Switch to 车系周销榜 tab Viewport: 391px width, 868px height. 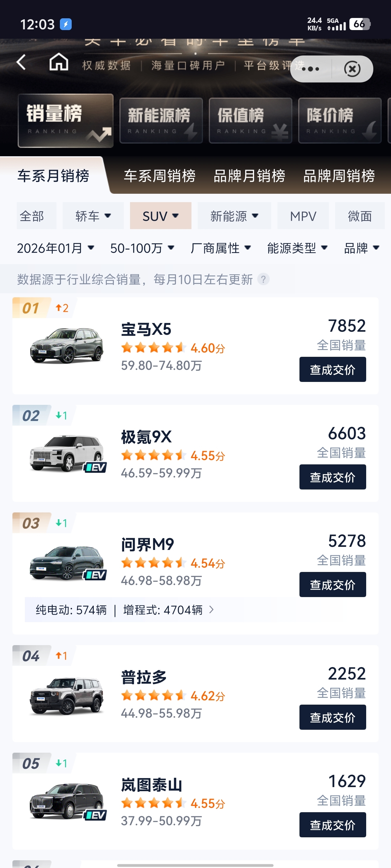(160, 176)
